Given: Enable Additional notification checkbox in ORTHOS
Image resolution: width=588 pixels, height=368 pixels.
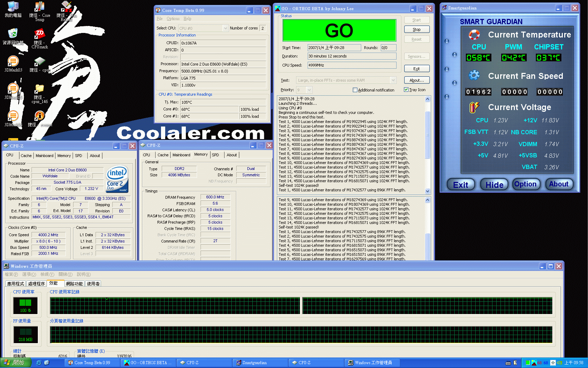Looking at the screenshot, I should [x=355, y=90].
